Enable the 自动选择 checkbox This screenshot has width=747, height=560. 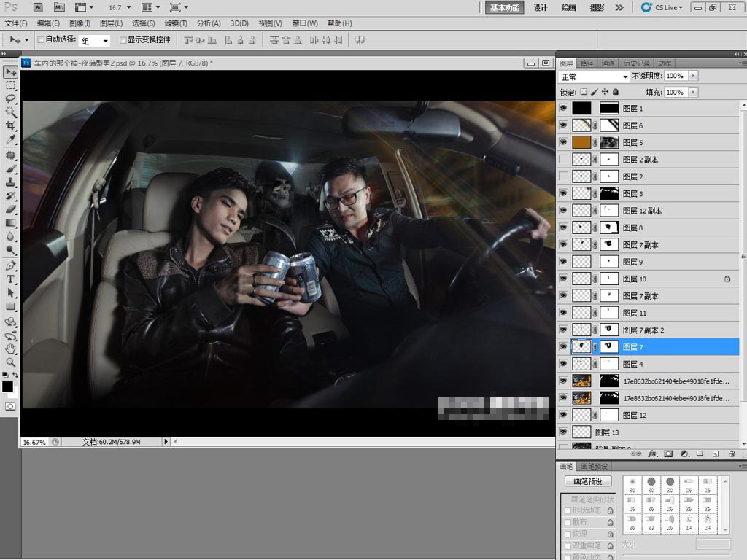point(41,39)
